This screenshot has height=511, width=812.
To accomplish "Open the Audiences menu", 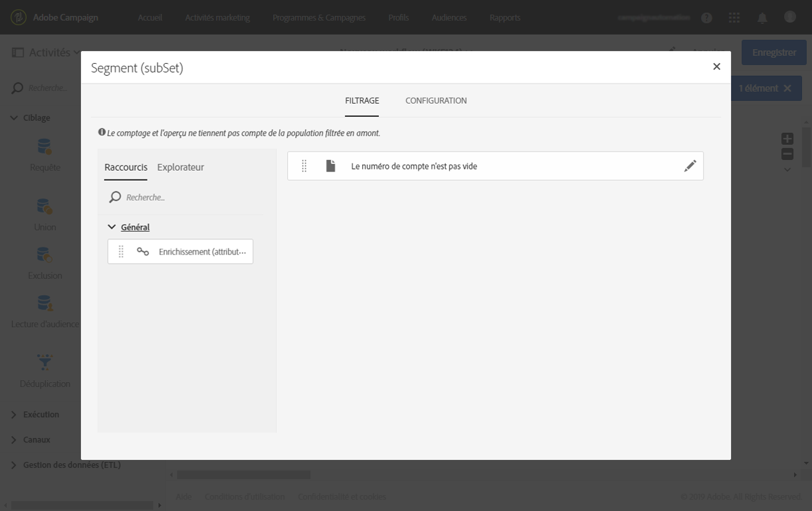I will click(449, 18).
